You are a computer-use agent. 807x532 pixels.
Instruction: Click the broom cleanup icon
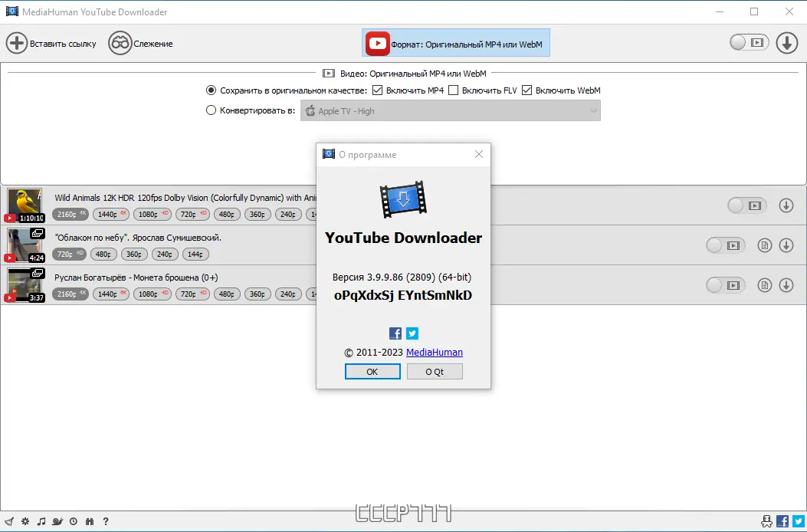coord(8,521)
